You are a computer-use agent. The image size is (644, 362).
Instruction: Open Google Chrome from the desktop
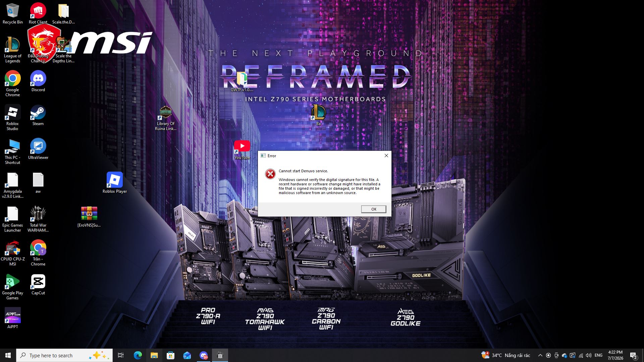(13, 84)
